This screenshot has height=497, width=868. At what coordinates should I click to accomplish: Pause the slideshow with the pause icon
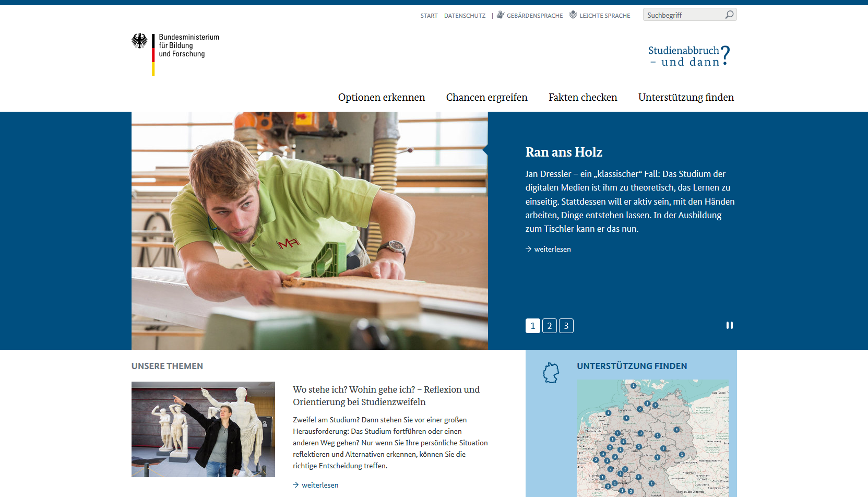(x=730, y=325)
